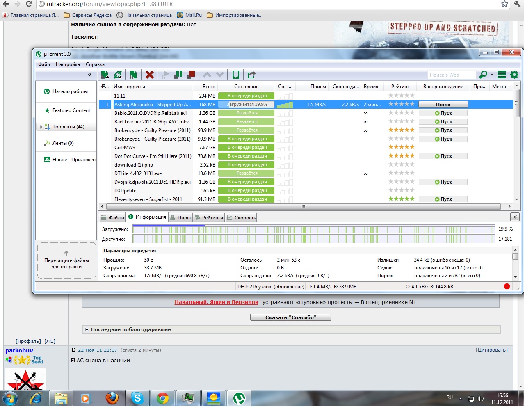525x420 pixels.
Task: Click Add Torrent from URL icon
Action: [118, 75]
